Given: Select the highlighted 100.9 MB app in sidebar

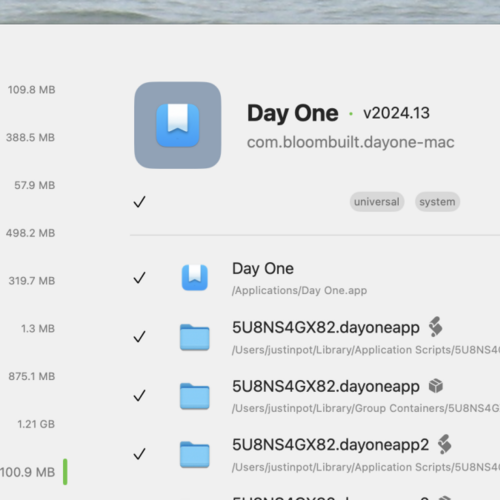Looking at the screenshot, I should (28, 472).
